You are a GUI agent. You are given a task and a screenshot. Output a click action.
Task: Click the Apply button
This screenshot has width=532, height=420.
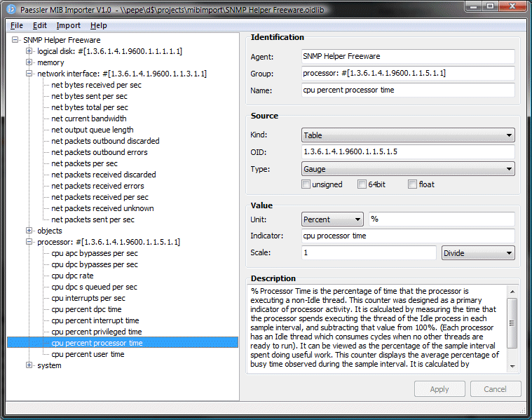(439, 389)
